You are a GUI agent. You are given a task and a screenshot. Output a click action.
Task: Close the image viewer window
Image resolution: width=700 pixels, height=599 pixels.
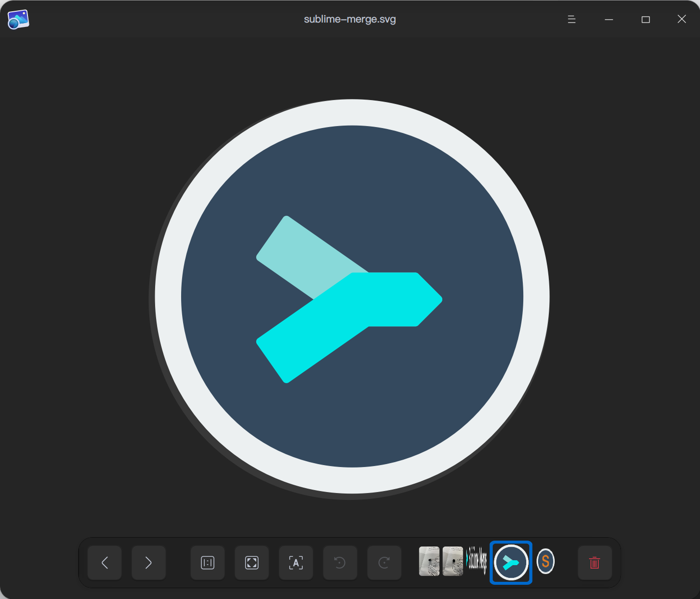682,19
